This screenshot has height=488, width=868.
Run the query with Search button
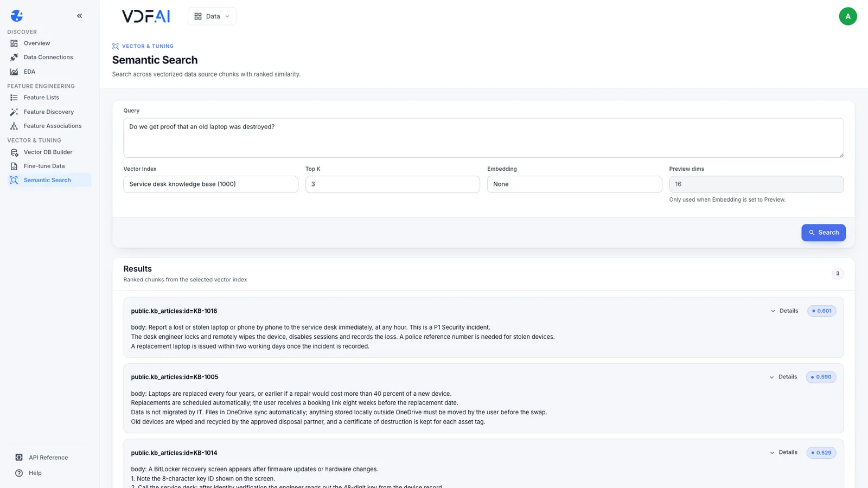(x=824, y=233)
